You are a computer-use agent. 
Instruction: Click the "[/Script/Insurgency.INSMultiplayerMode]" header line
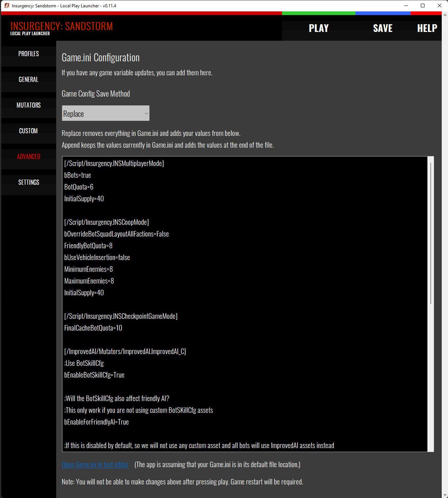tap(114, 163)
